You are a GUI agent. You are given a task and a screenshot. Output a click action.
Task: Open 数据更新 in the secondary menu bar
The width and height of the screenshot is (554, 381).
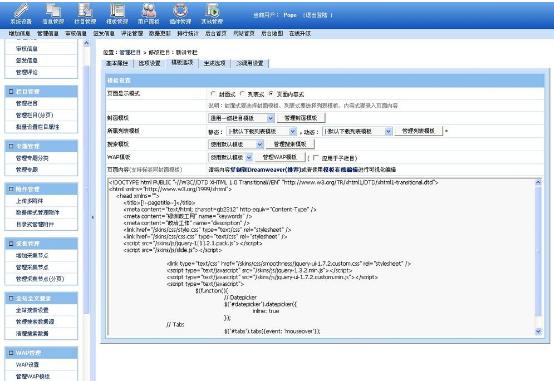(x=160, y=34)
